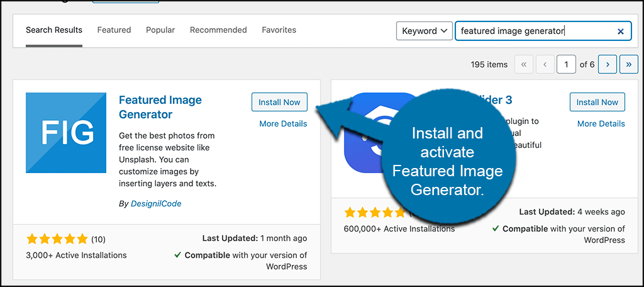View More Details for Featured Image Generator
The width and height of the screenshot is (644, 287).
tap(283, 124)
